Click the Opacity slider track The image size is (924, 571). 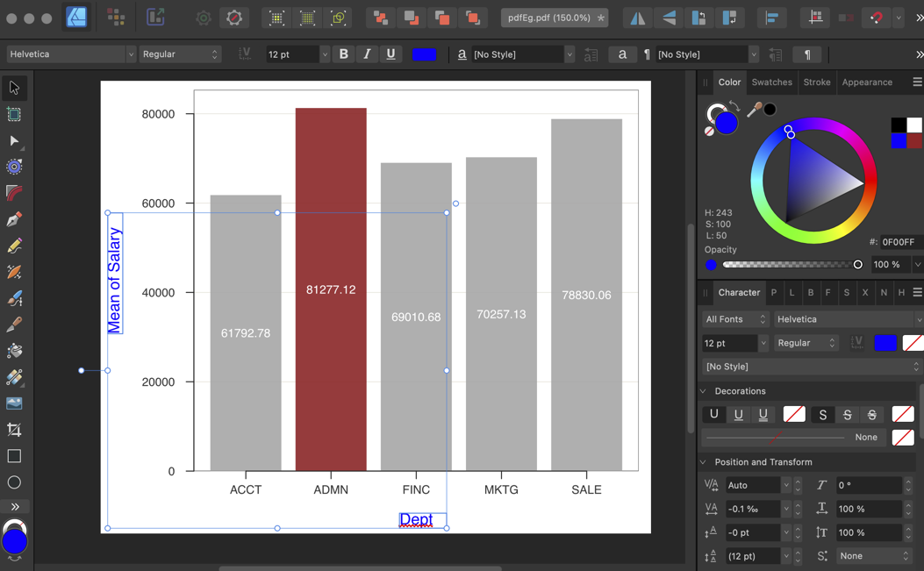[x=790, y=265]
